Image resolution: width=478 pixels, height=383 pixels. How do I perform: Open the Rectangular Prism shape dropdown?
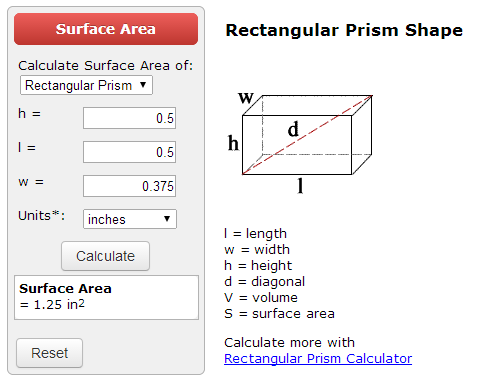pos(86,85)
